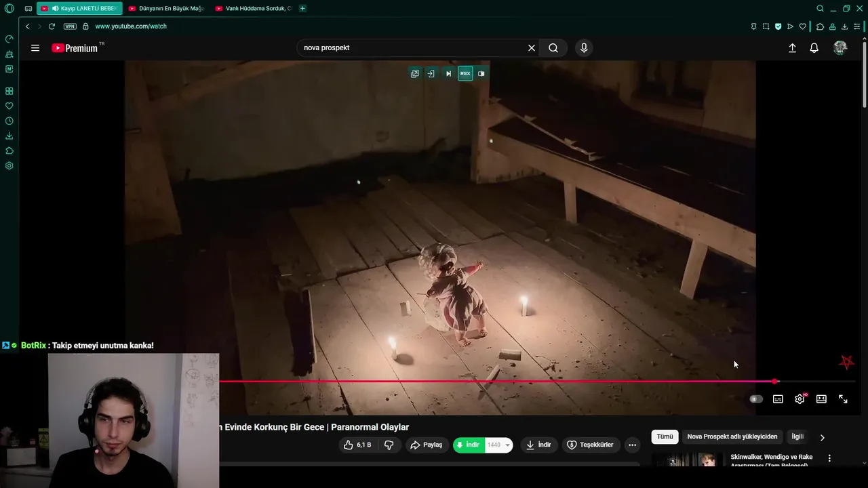Image resolution: width=868 pixels, height=488 pixels.
Task: Select the Kayıp LANETLİ BEBEK tab
Action: [x=79, y=9]
